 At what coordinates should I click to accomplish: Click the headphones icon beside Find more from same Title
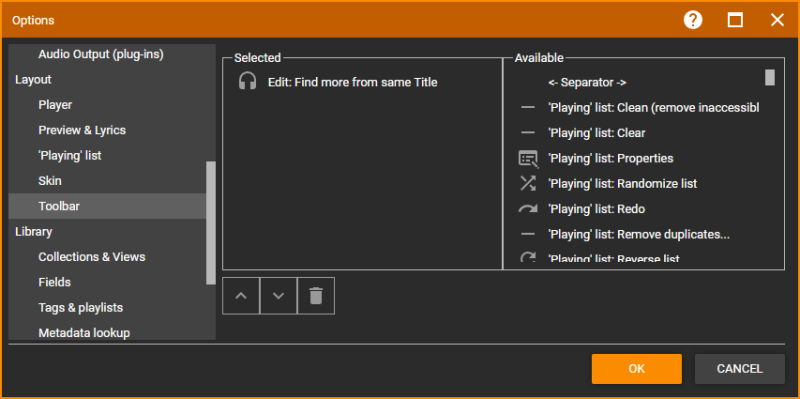(x=247, y=82)
